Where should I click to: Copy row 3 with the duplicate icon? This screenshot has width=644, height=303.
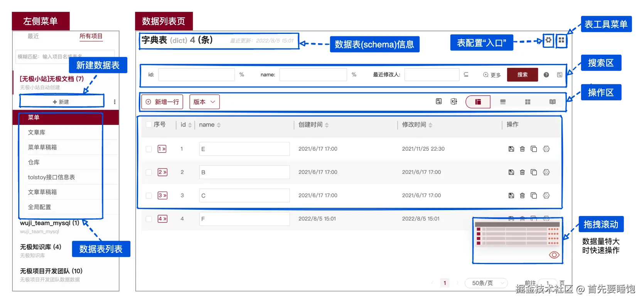pos(534,195)
